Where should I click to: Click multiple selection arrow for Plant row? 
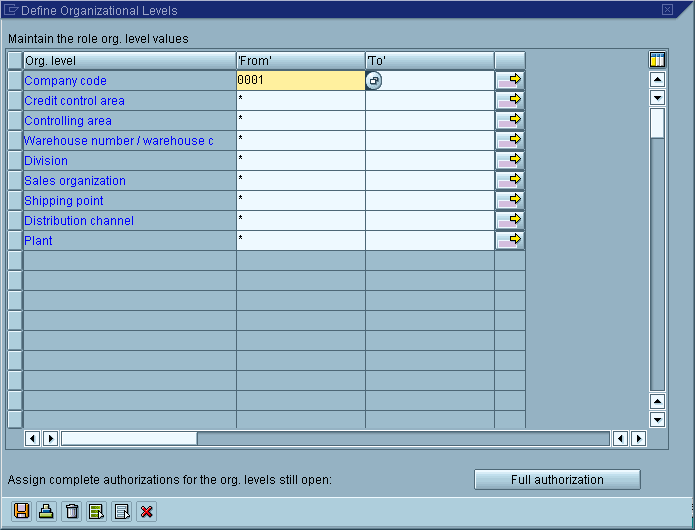coord(510,240)
